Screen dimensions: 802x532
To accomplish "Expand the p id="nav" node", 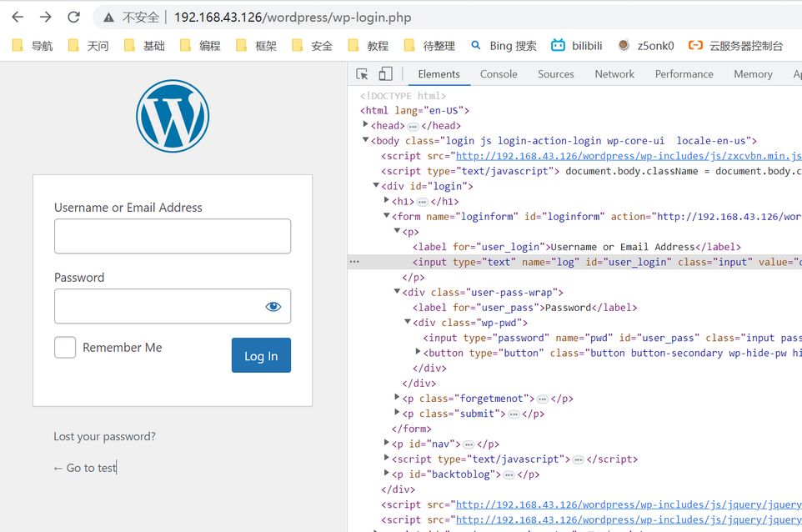I will tap(387, 443).
